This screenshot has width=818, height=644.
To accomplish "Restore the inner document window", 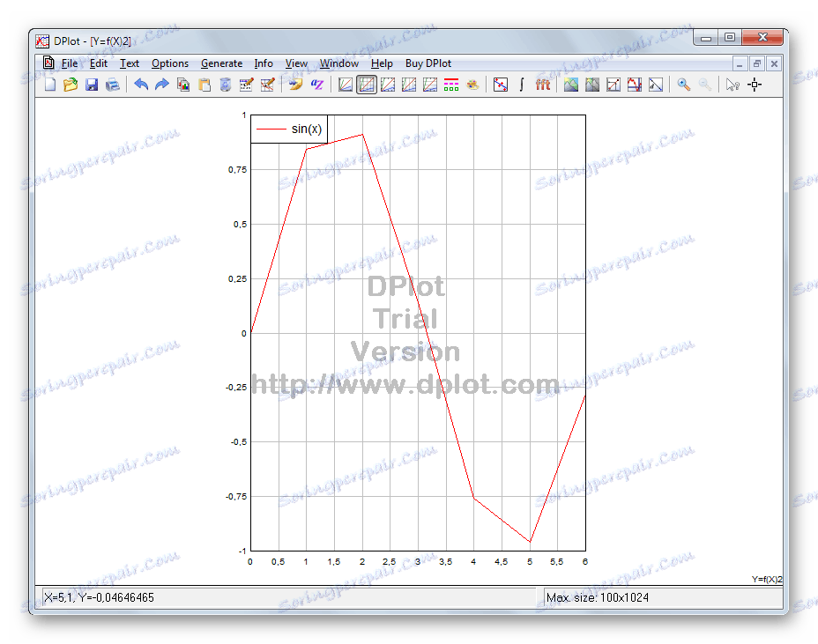I will pyautogui.click(x=757, y=64).
